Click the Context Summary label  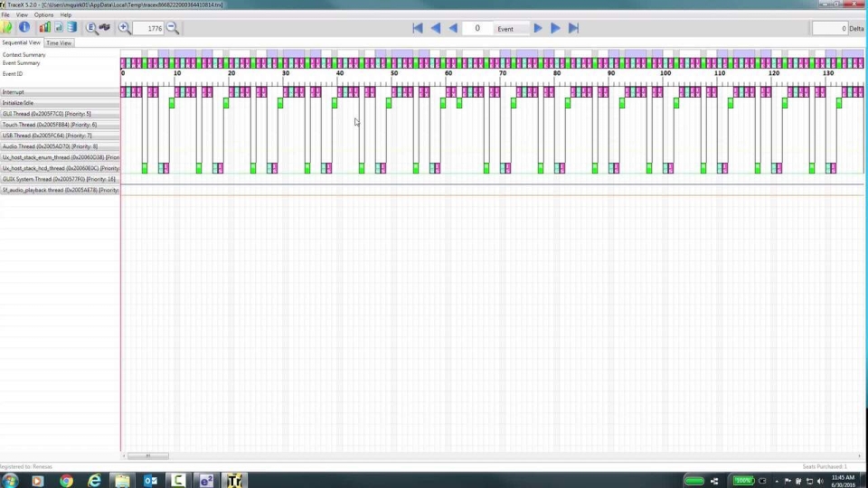24,55
